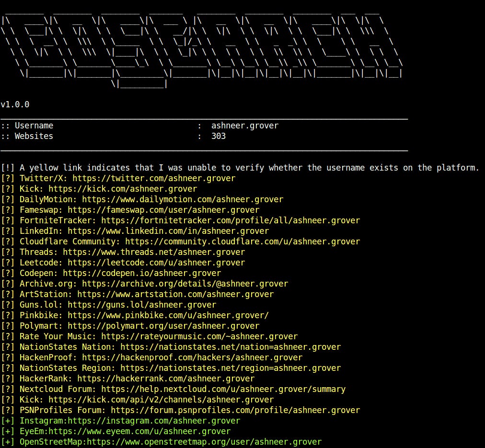Follow the Nextcloud Forum summary link
This screenshot has height=448, width=485.
(x=224, y=389)
